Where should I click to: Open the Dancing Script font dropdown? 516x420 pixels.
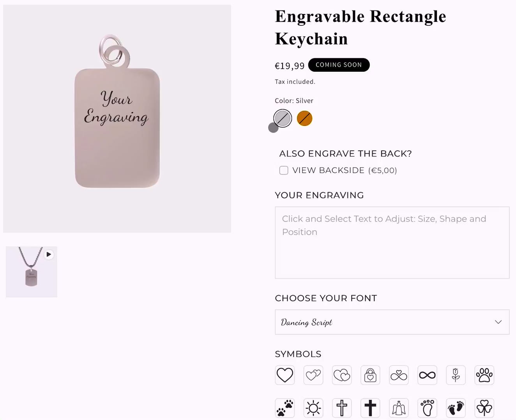point(392,322)
